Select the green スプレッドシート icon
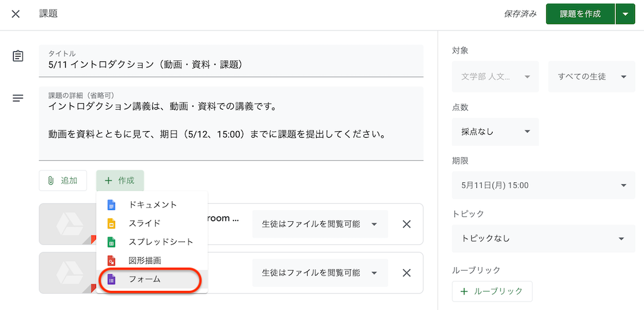This screenshot has width=644, height=310. point(112,242)
